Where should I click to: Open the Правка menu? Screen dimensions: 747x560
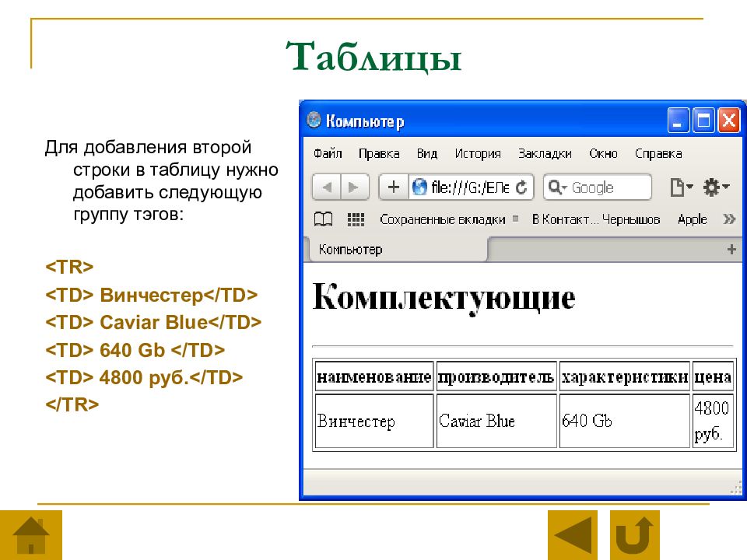pos(379,153)
